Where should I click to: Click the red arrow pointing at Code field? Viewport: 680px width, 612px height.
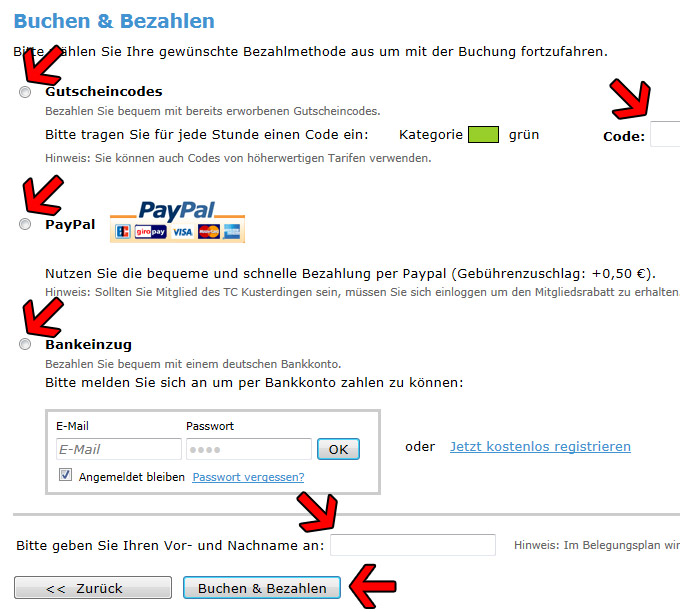tap(631, 99)
